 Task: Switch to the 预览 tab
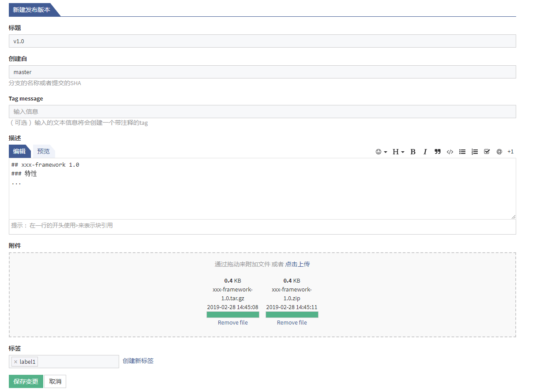(43, 151)
